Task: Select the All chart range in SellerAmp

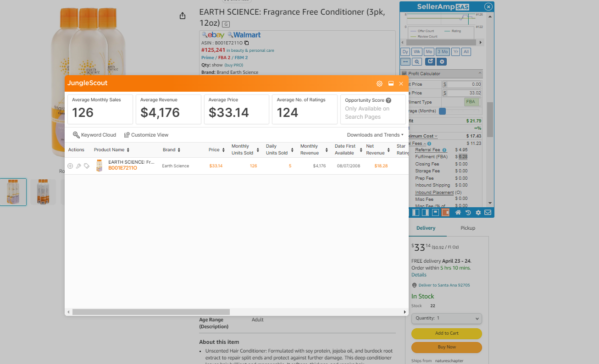Action: click(x=466, y=52)
